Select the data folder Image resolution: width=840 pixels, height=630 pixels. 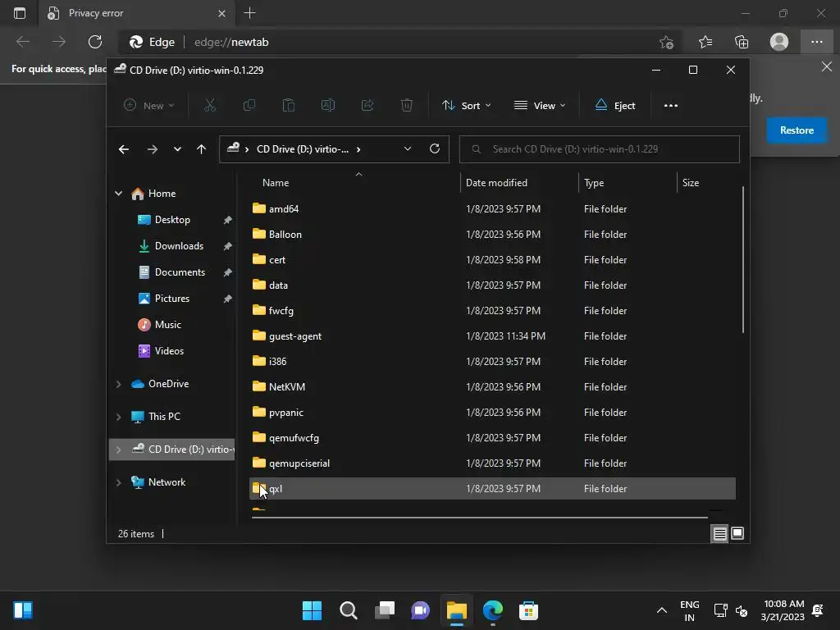492,285
